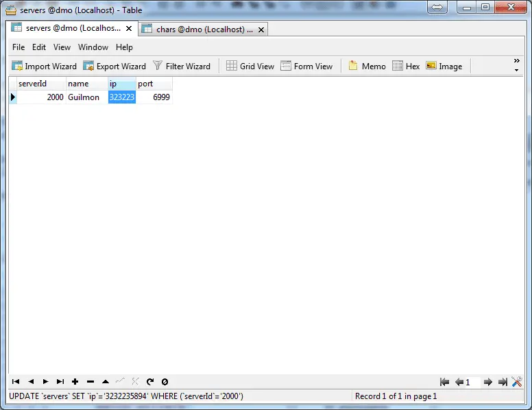Viewport: 532px width, 410px height.
Task: Open the Export Wizard
Action: (114, 67)
